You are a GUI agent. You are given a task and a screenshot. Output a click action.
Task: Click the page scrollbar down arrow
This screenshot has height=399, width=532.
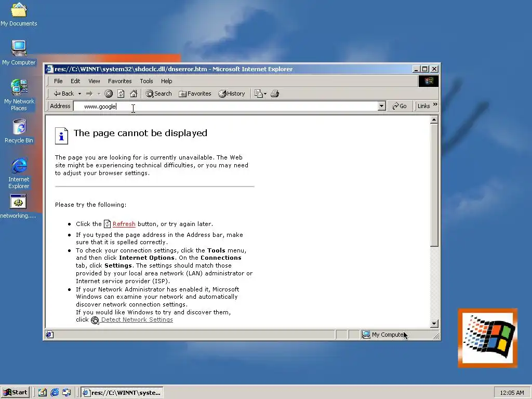click(434, 323)
